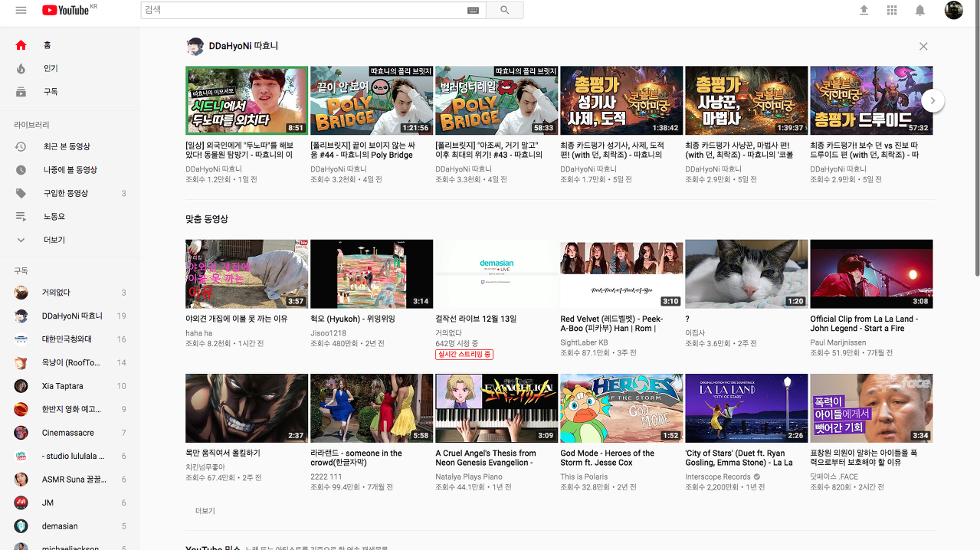
Task: Open channel link This is Polaris
Action: (x=584, y=477)
